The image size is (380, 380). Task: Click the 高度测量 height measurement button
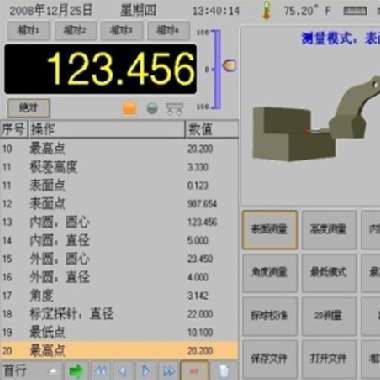329,230
